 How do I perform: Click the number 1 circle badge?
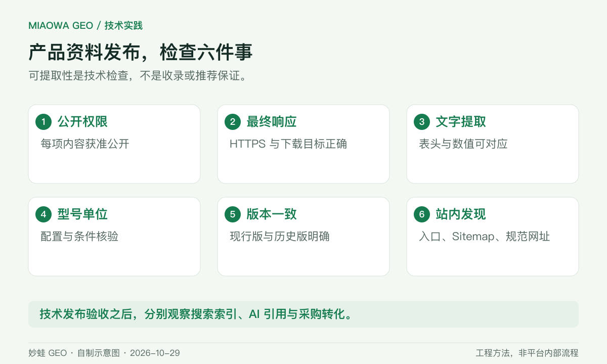click(44, 122)
